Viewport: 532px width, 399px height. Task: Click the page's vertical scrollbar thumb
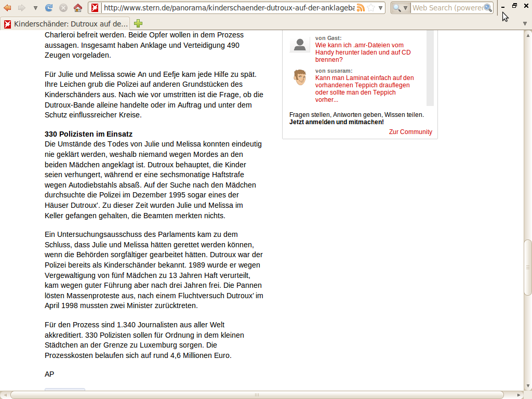point(528,268)
